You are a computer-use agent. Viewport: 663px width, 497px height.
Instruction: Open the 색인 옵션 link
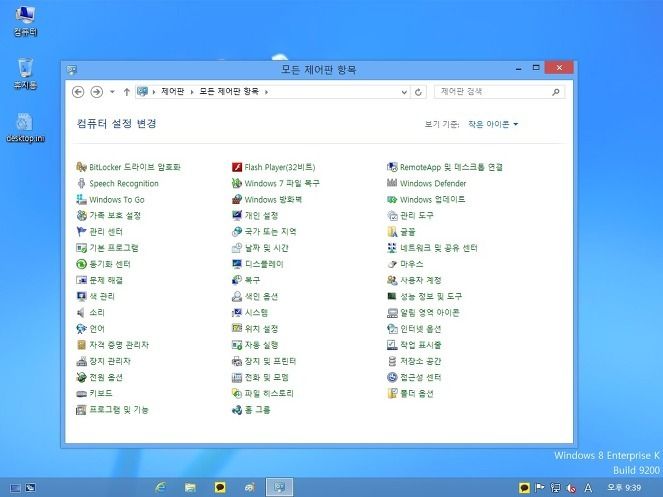261,296
